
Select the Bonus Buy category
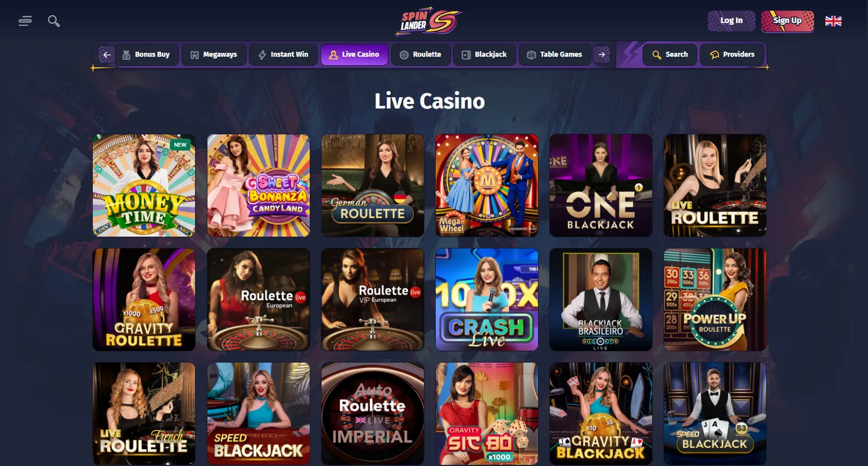(146, 55)
